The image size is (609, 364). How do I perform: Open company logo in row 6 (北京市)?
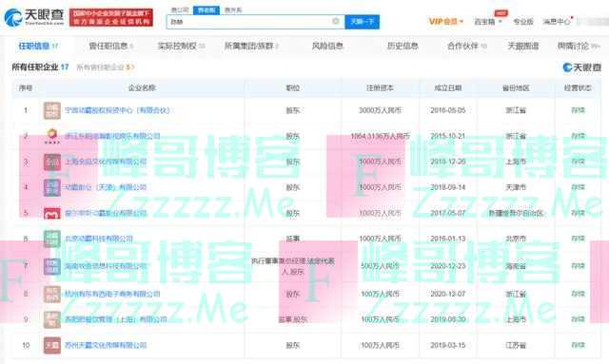(52, 239)
